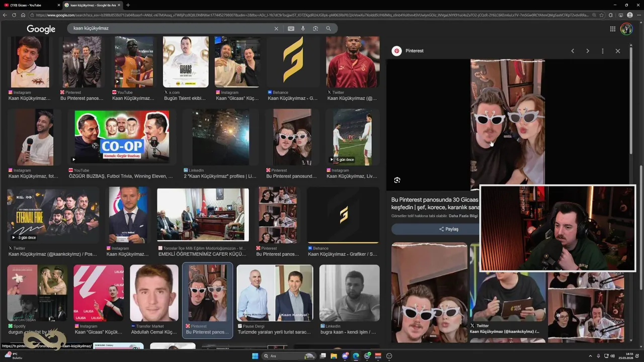Viewport: 644px width, 362px height.
Task: Open the football match '6 gün önce' thumbnail
Action: pos(353,138)
